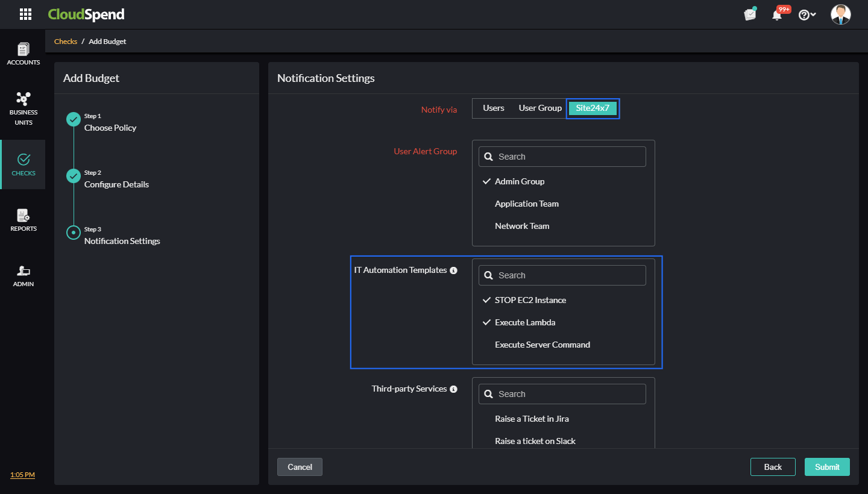The width and height of the screenshot is (868, 494).
Task: Open the apps grid menu
Action: coord(25,14)
